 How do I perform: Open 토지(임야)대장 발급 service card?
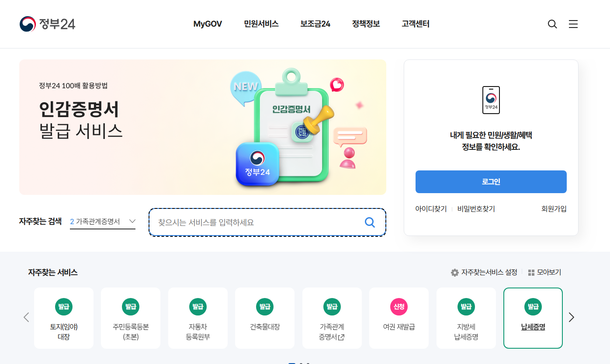(x=64, y=318)
